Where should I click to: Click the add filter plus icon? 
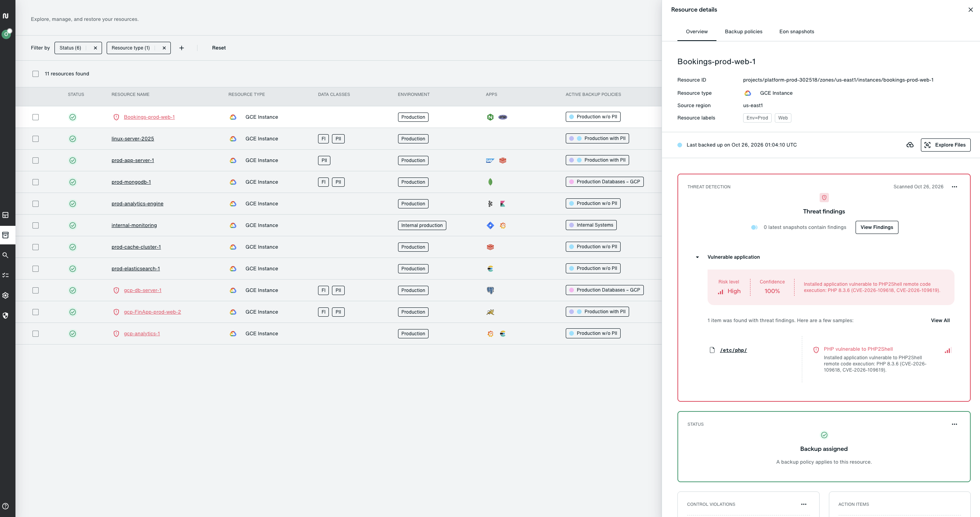point(182,48)
